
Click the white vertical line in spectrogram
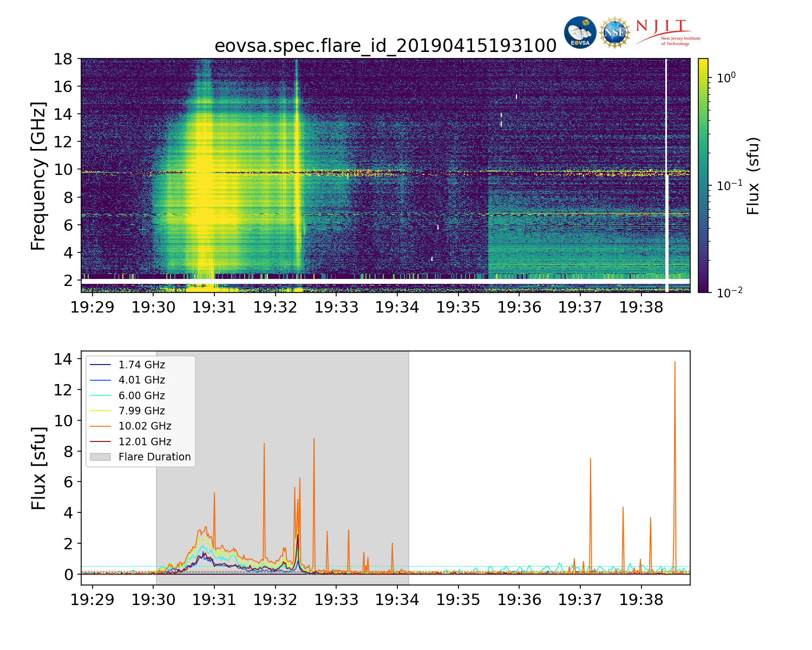[x=666, y=175]
